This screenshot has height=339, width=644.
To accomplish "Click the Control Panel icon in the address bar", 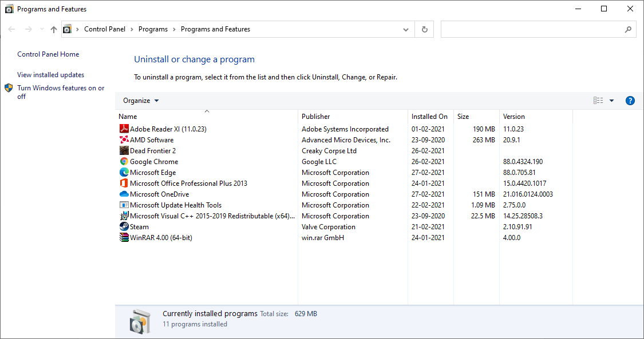I will [68, 29].
